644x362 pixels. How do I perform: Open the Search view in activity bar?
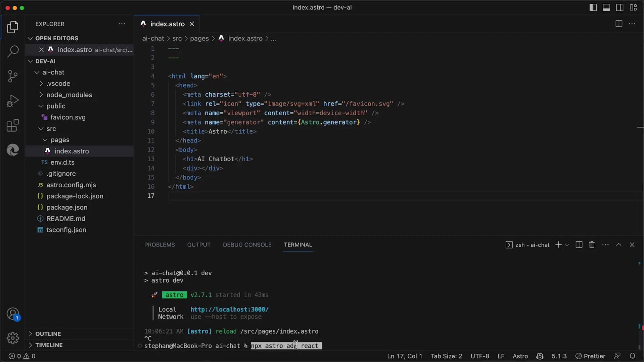tap(13, 51)
